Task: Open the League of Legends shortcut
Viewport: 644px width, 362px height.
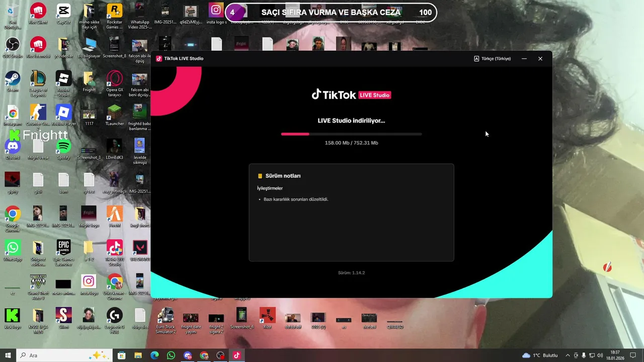Action: click(x=38, y=84)
